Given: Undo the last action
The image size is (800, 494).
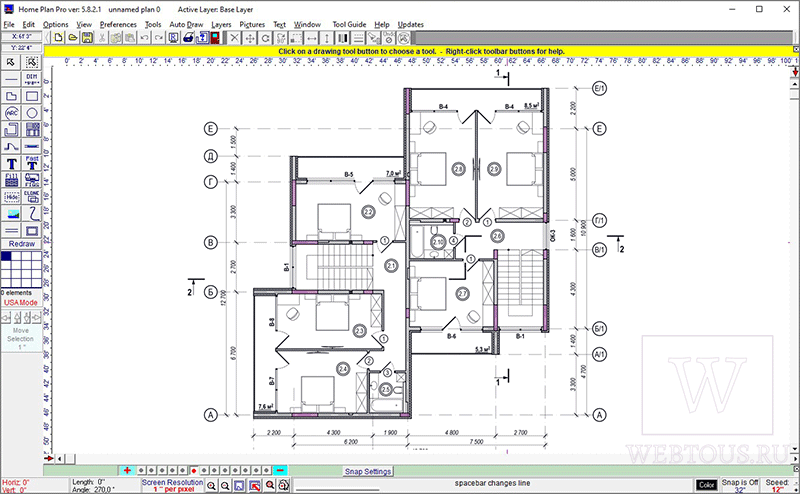Looking at the screenshot, I should 144,38.
